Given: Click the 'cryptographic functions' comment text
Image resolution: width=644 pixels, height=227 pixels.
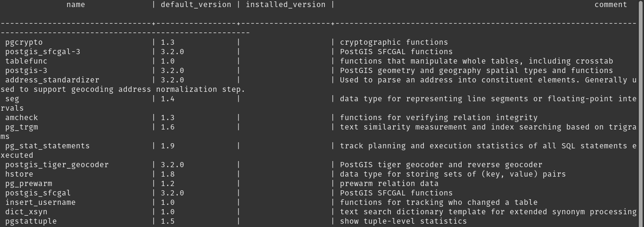Looking at the screenshot, I should (x=394, y=42).
